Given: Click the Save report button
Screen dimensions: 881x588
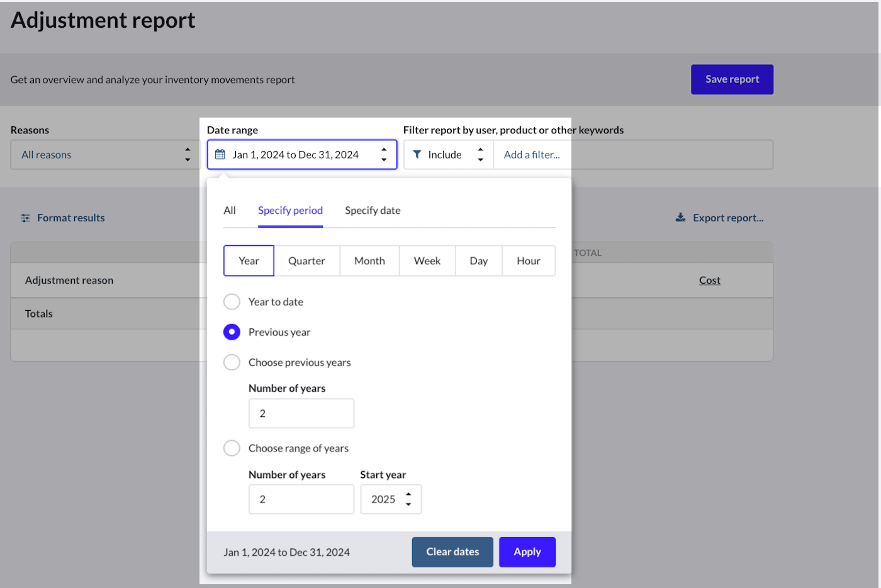Looking at the screenshot, I should [732, 79].
